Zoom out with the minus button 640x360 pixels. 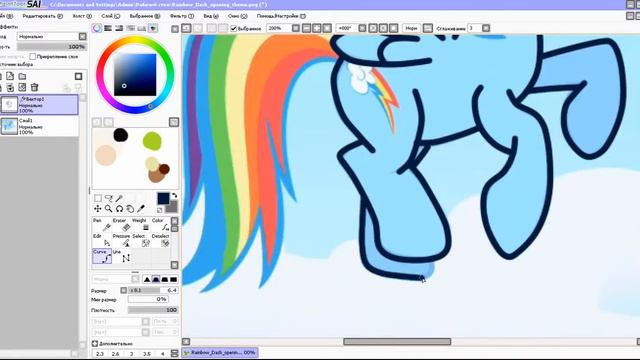point(306,28)
